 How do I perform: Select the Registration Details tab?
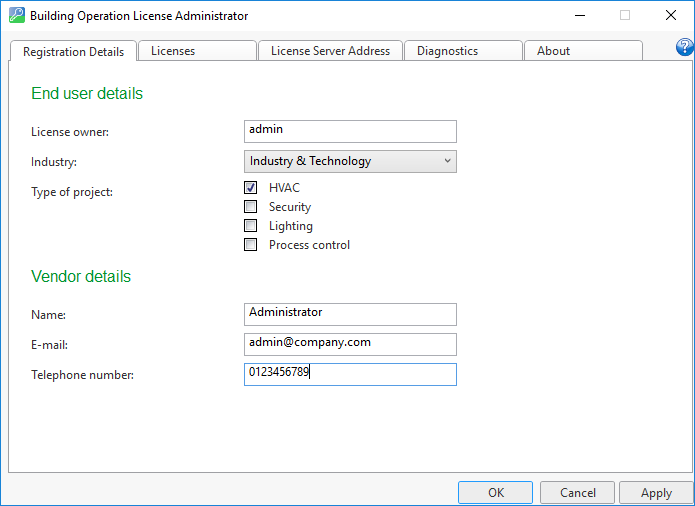coord(73,51)
